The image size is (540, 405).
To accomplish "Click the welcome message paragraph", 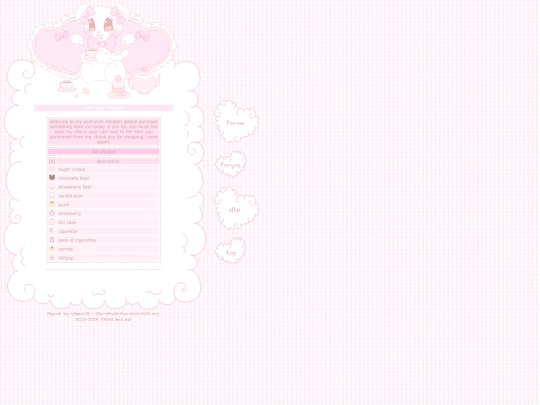I will click(x=103, y=132).
